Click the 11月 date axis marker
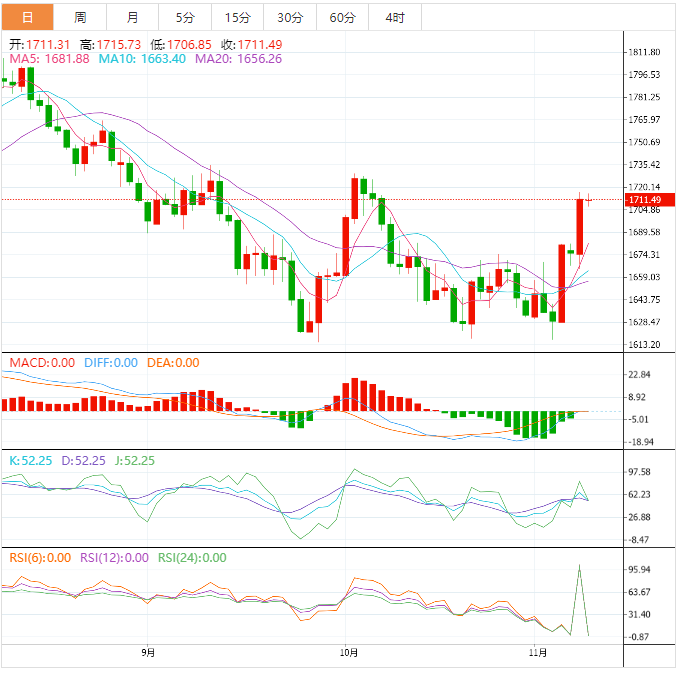676x676 pixels. pyautogui.click(x=538, y=653)
